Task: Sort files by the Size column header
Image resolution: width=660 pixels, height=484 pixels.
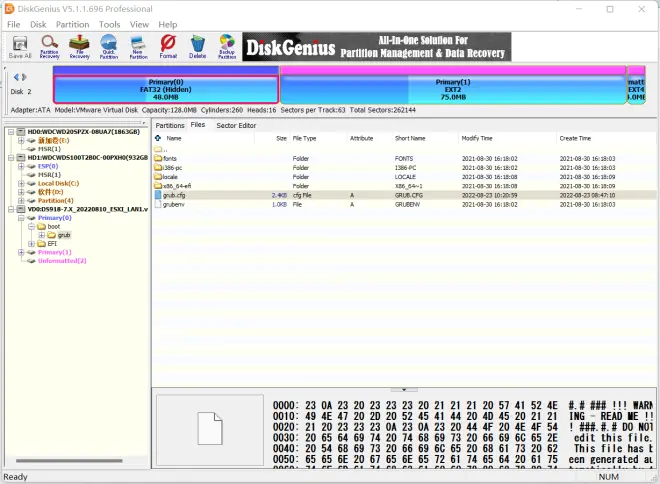Action: coord(281,138)
